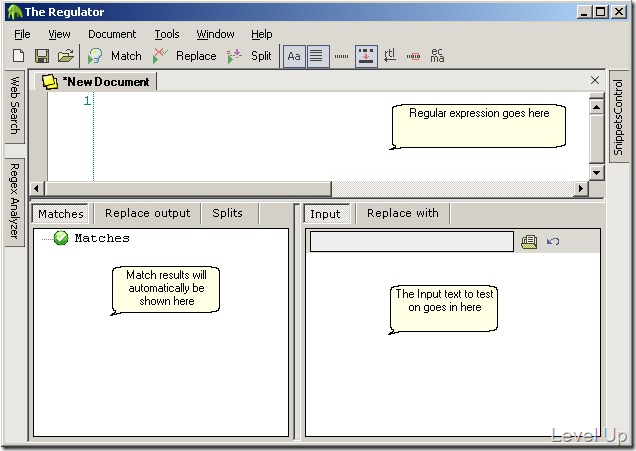Toggle the ecma script option
The image size is (636, 451).
click(x=437, y=55)
